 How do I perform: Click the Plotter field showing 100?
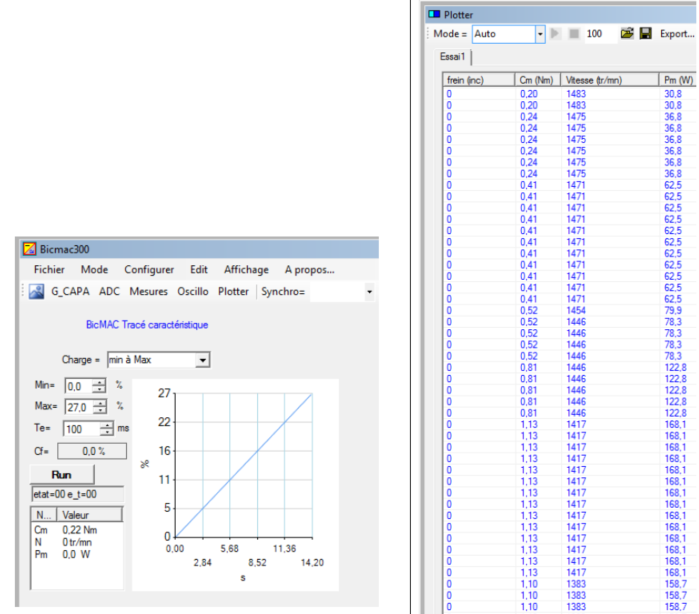600,34
